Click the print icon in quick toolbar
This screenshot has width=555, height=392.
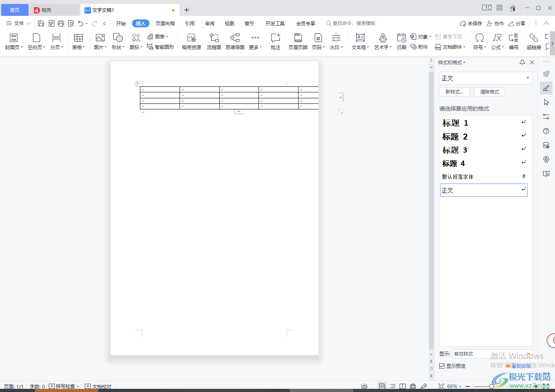click(x=61, y=23)
